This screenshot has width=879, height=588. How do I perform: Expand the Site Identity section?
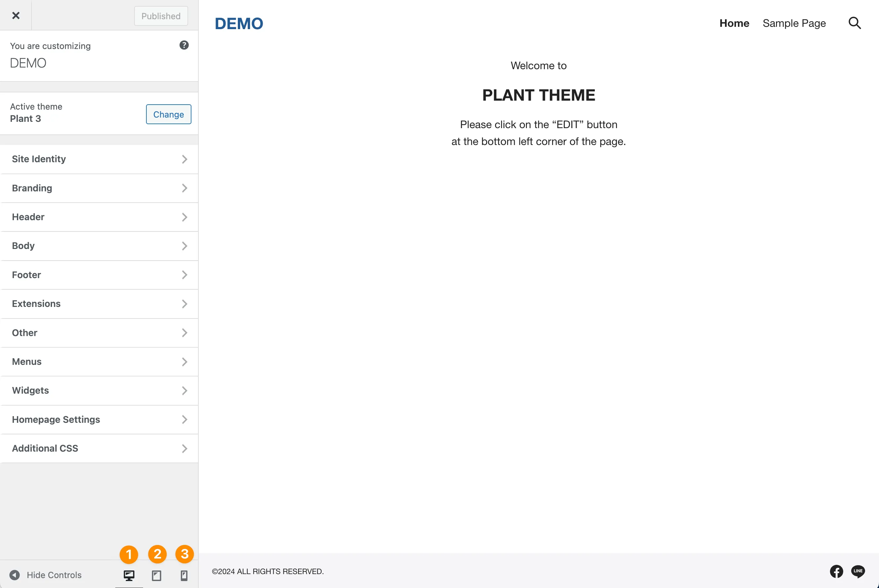tap(100, 159)
